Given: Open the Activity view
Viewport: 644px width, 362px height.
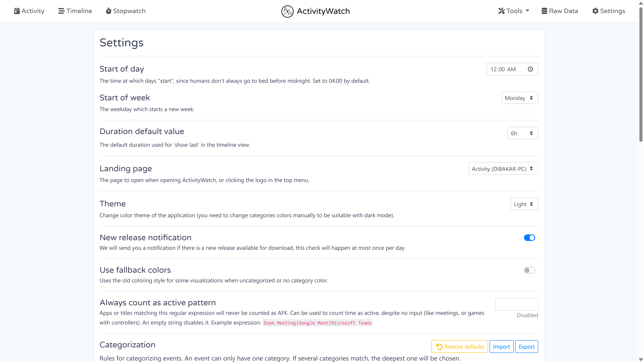Looking at the screenshot, I should (x=29, y=11).
